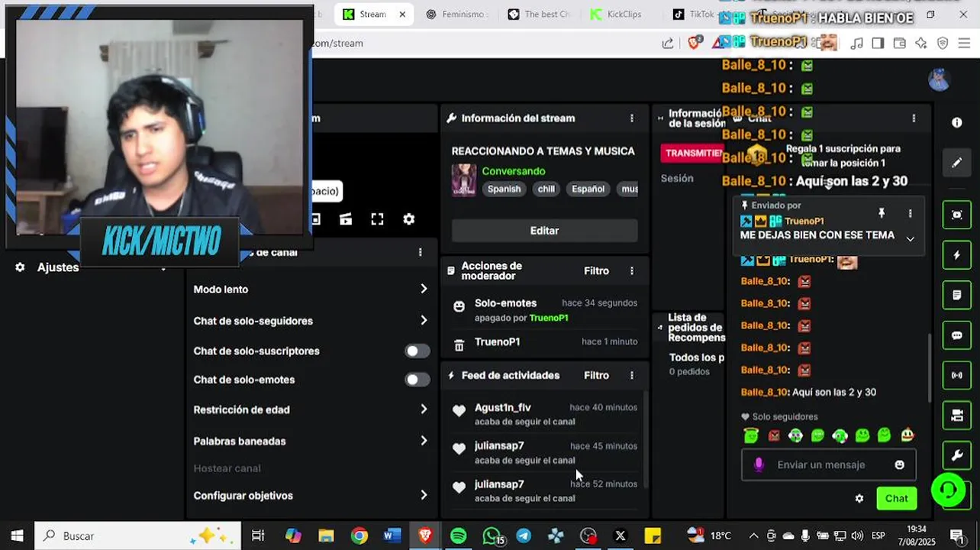Click the Conversando category link
The height and width of the screenshot is (550, 980).
513,171
